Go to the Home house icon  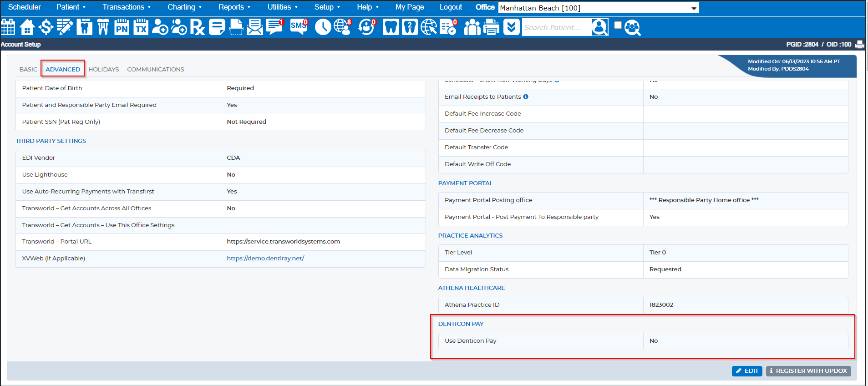coord(27,27)
